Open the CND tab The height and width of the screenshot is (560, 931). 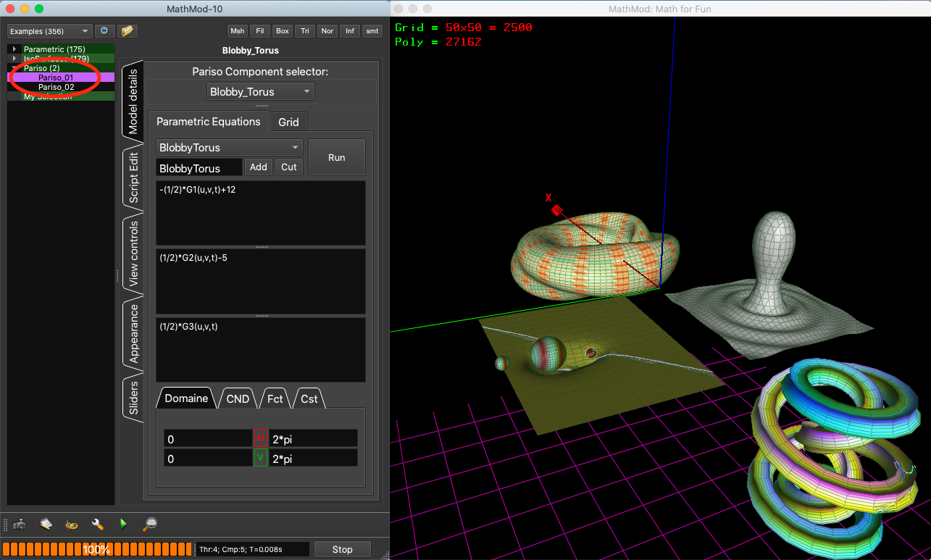pos(237,398)
